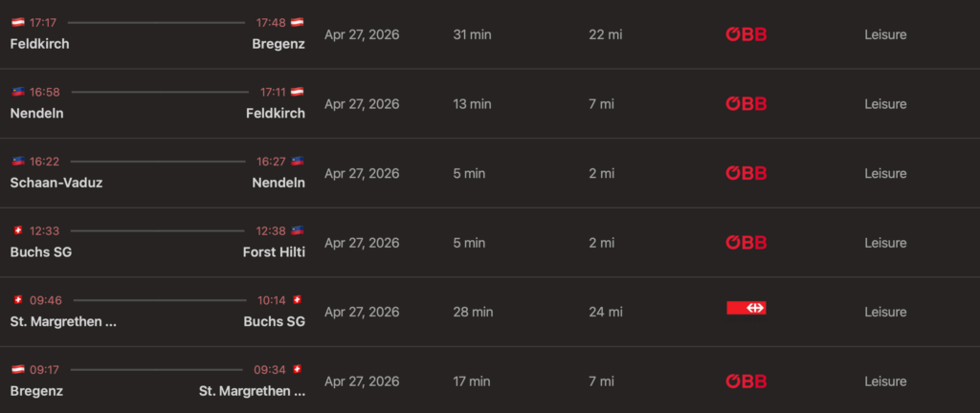Click the 24 mi distance value

point(606,312)
